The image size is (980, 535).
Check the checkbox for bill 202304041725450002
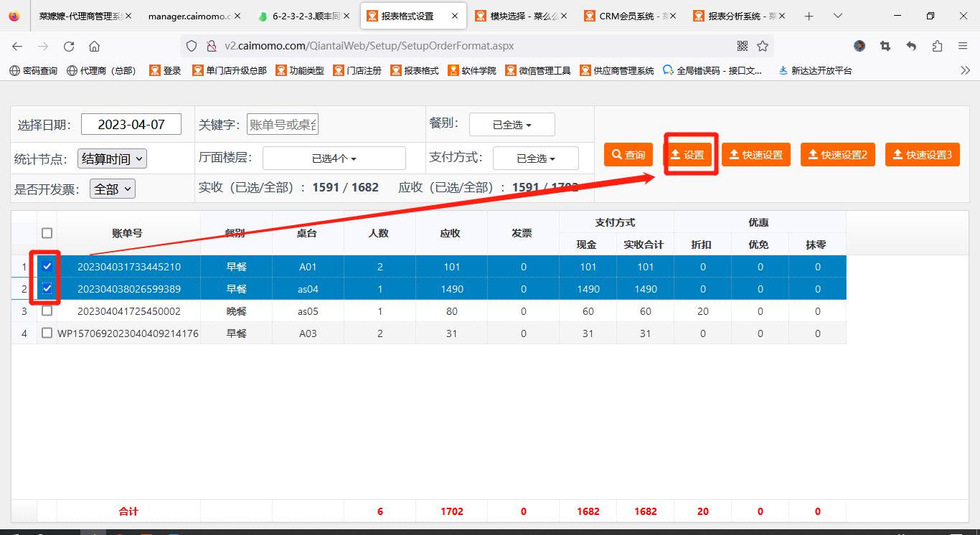tap(47, 311)
